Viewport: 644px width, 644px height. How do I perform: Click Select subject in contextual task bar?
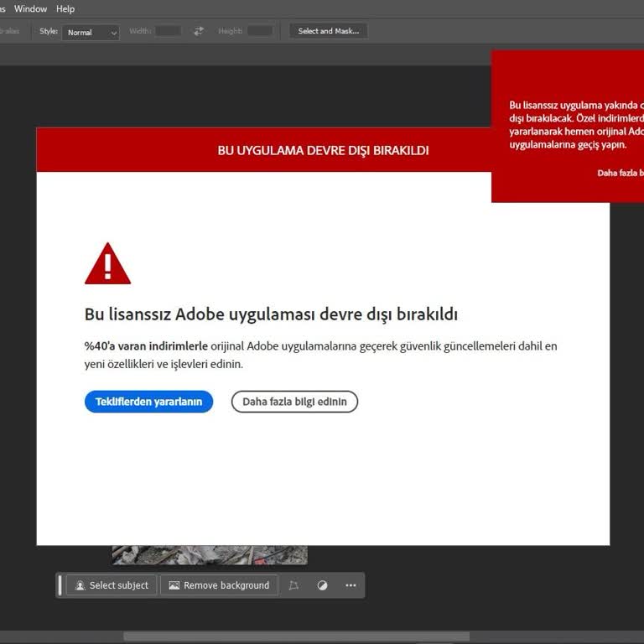(112, 585)
